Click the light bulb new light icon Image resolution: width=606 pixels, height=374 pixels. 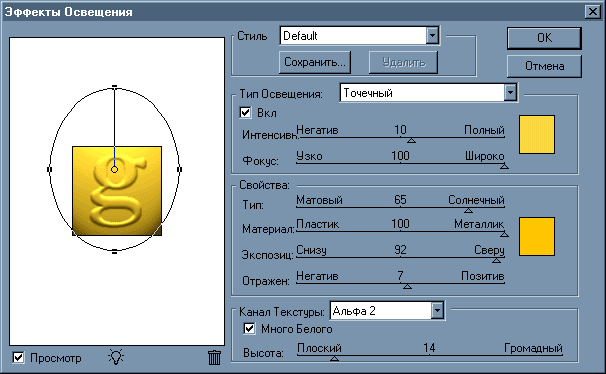[x=116, y=357]
